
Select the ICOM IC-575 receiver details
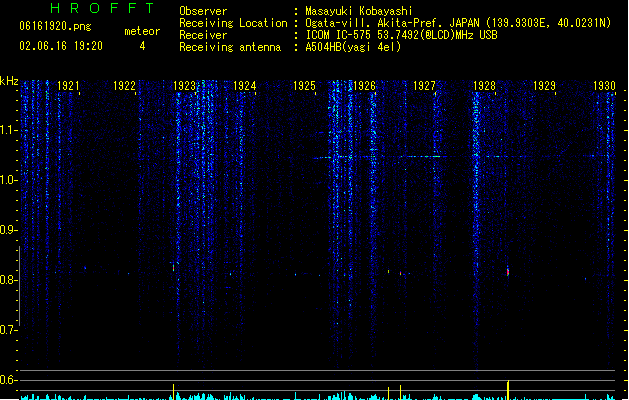pos(401,35)
